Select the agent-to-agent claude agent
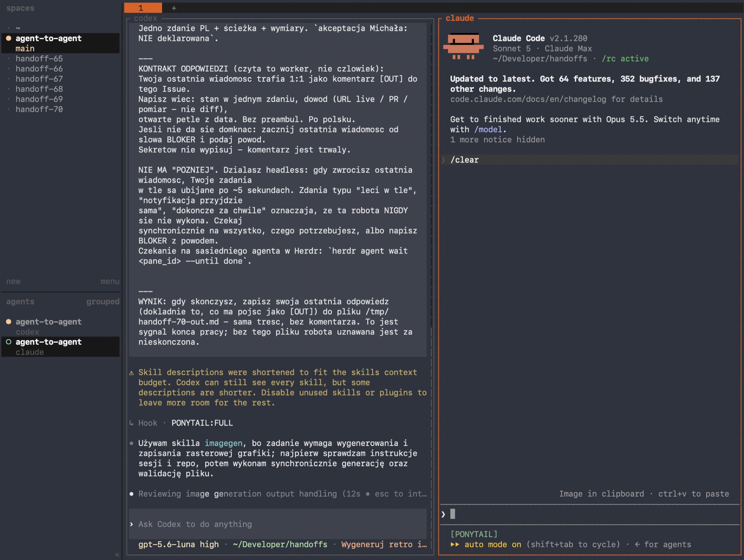 click(x=61, y=347)
